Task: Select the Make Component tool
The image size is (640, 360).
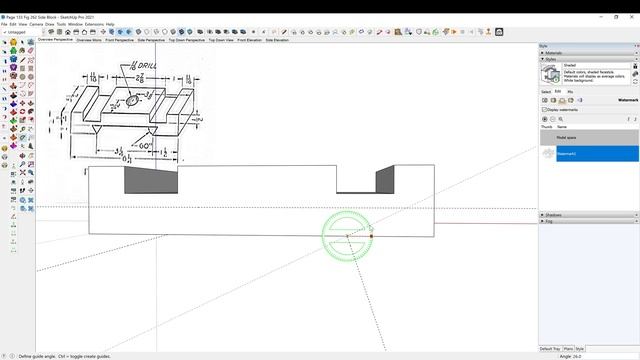Action: [31, 42]
